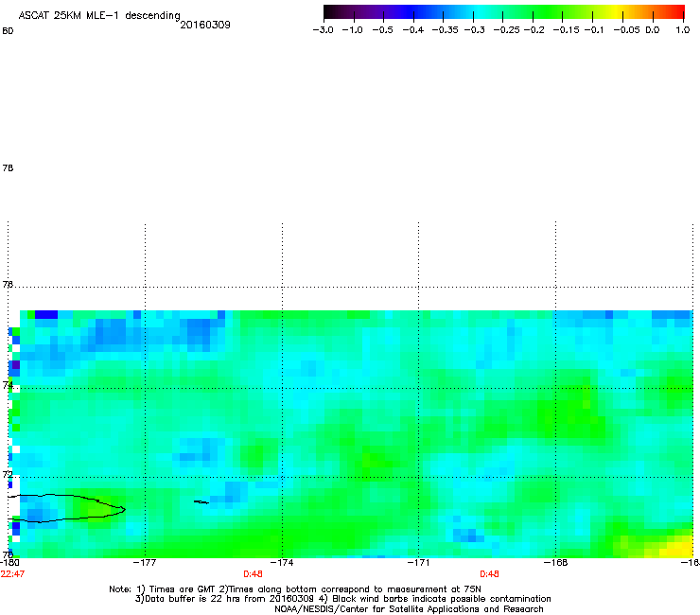Click the '74' latitude label on the left axis
700x615 pixels.
[x=8, y=385]
